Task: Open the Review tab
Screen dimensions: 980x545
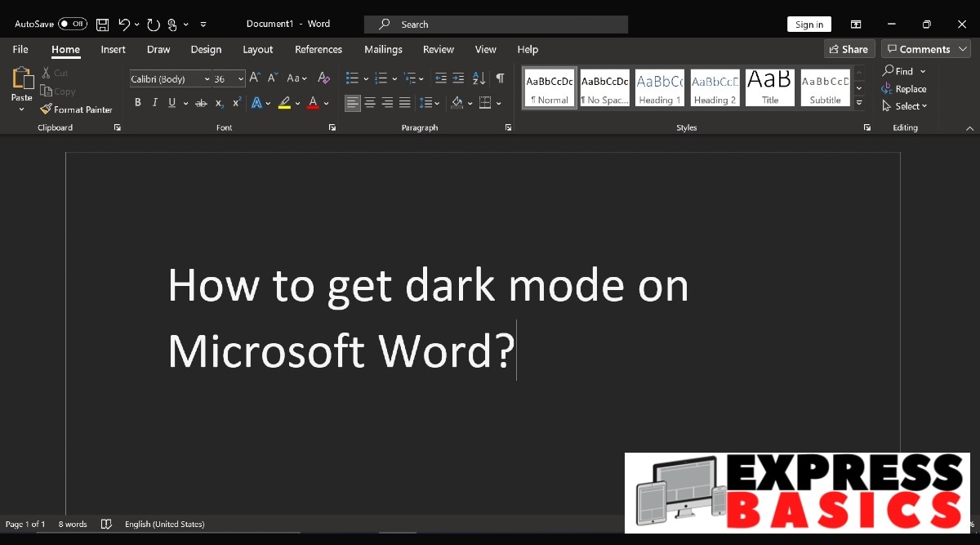Action: pyautogui.click(x=438, y=49)
